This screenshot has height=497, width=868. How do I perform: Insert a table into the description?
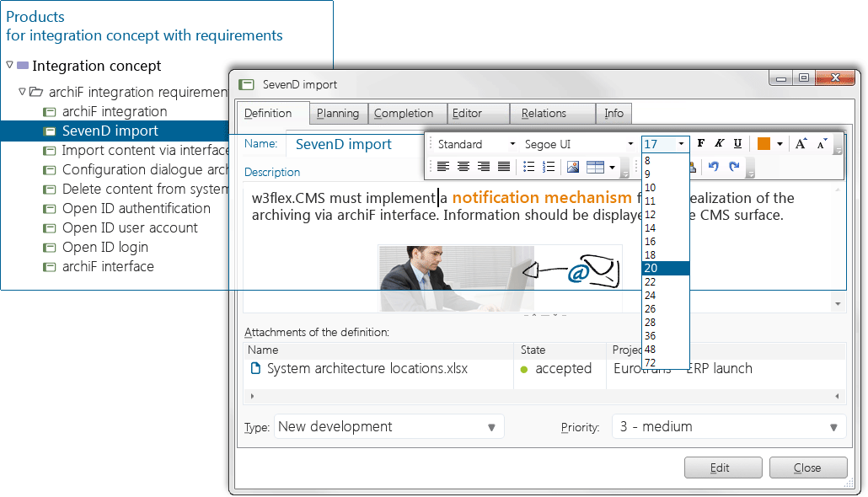coord(595,167)
